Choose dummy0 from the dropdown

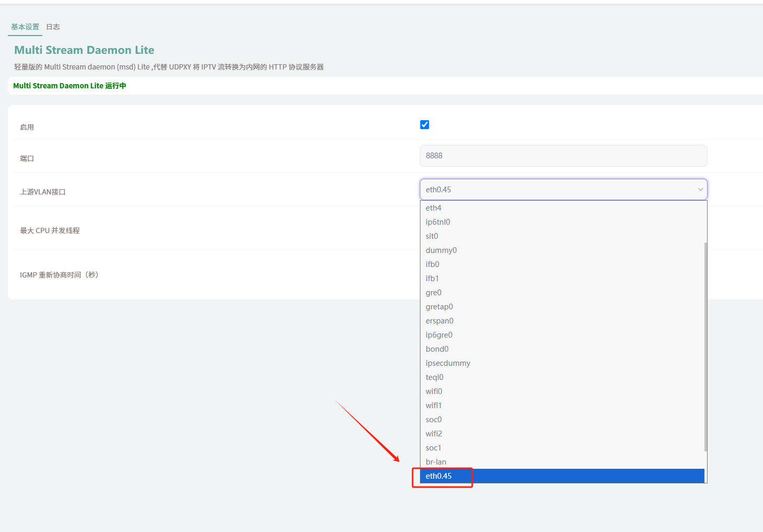pos(441,250)
